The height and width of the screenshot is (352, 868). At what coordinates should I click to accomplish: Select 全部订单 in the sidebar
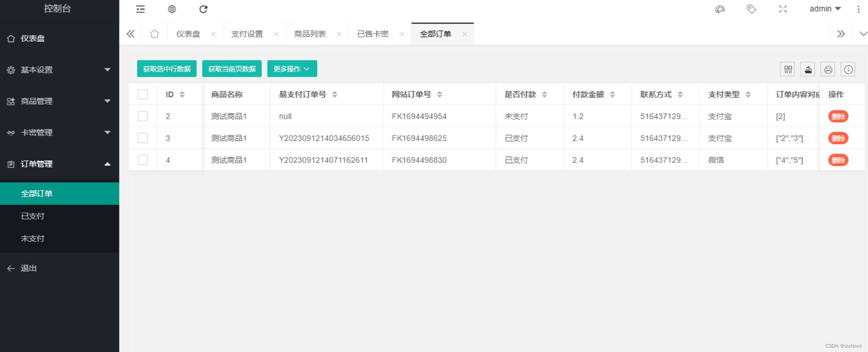[59, 194]
